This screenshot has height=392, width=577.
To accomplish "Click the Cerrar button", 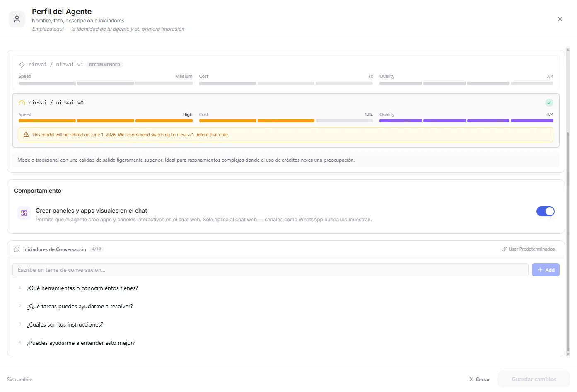I will [479, 380].
